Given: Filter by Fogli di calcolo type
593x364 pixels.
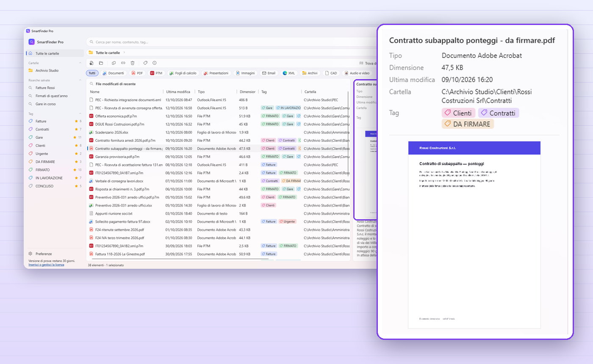Looking at the screenshot, I should [x=183, y=73].
